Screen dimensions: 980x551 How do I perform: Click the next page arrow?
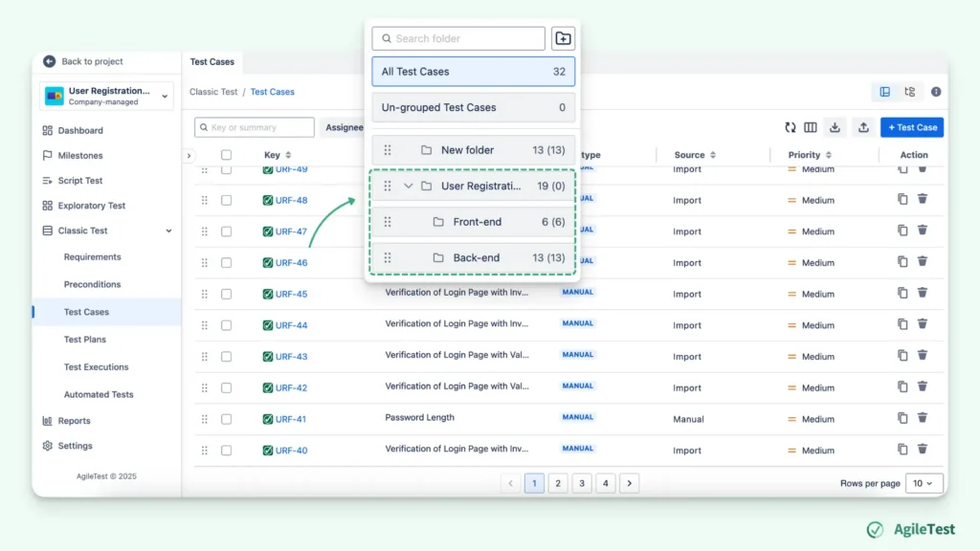[x=630, y=483]
